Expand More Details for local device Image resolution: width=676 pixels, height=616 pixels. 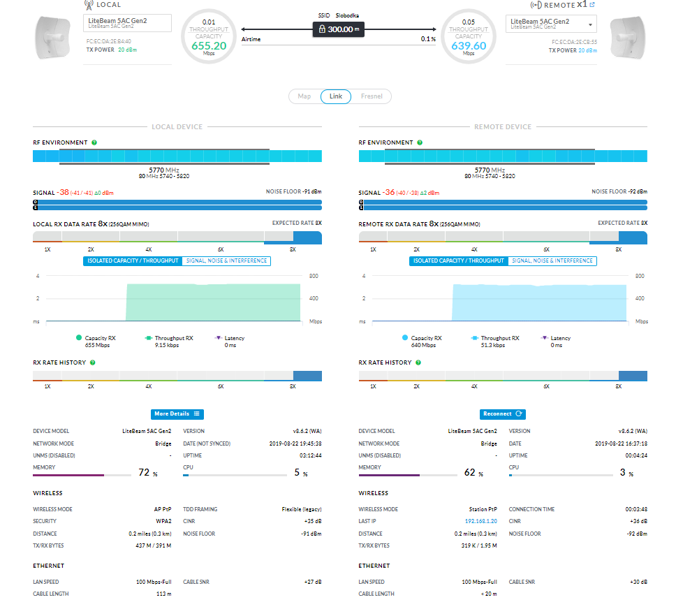[x=177, y=414]
